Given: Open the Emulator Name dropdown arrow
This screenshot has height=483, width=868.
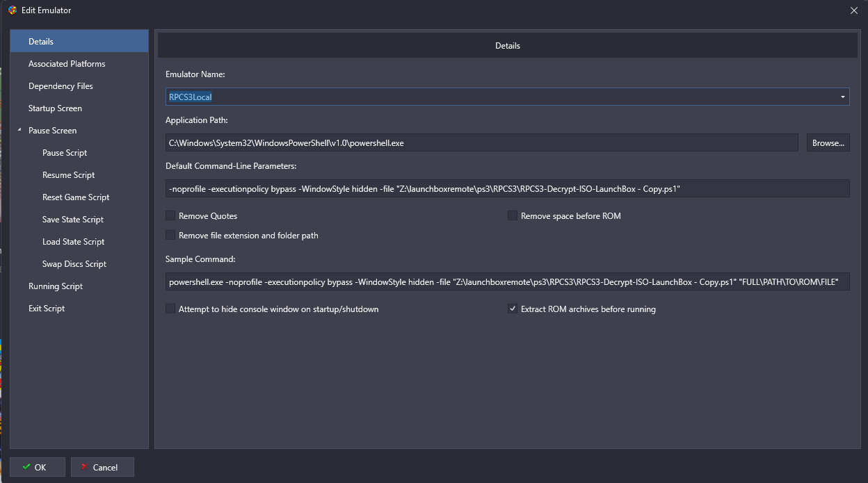Looking at the screenshot, I should (843, 97).
